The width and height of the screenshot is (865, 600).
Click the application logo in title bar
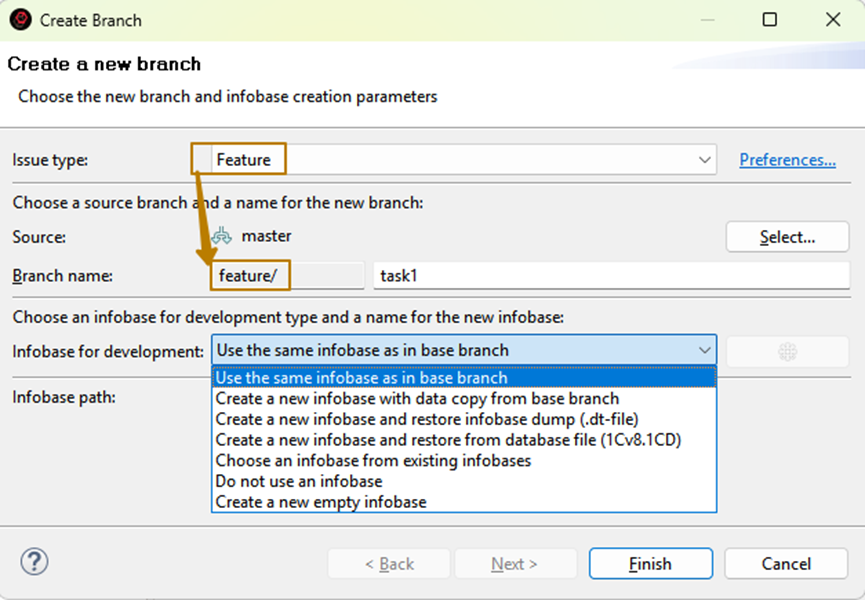click(x=20, y=20)
